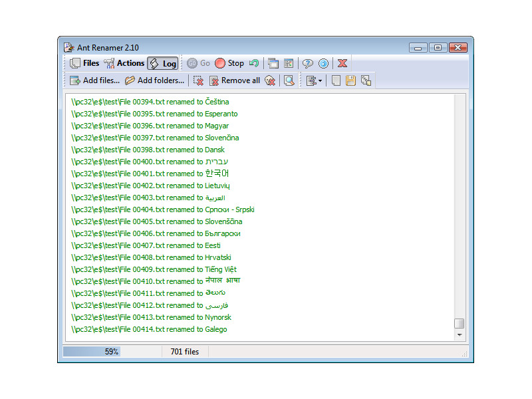The width and height of the screenshot is (532, 399).
Task: Click Remove all button
Action: coord(234,80)
